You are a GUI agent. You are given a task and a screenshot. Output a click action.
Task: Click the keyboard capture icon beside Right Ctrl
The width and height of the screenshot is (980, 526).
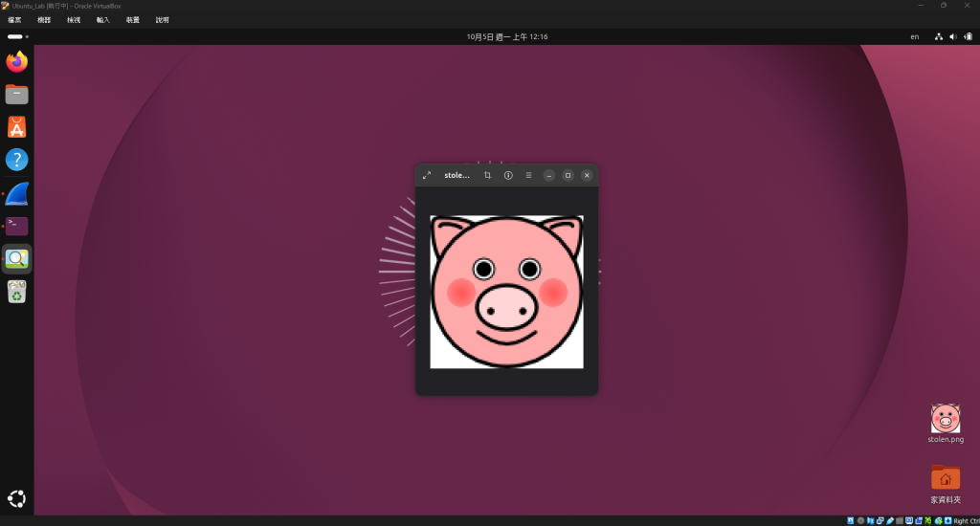point(948,520)
